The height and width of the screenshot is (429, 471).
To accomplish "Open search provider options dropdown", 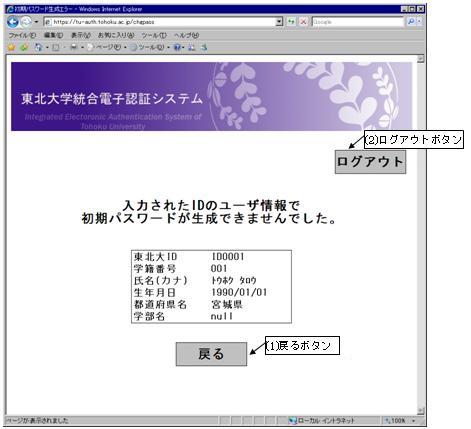I will point(419,22).
